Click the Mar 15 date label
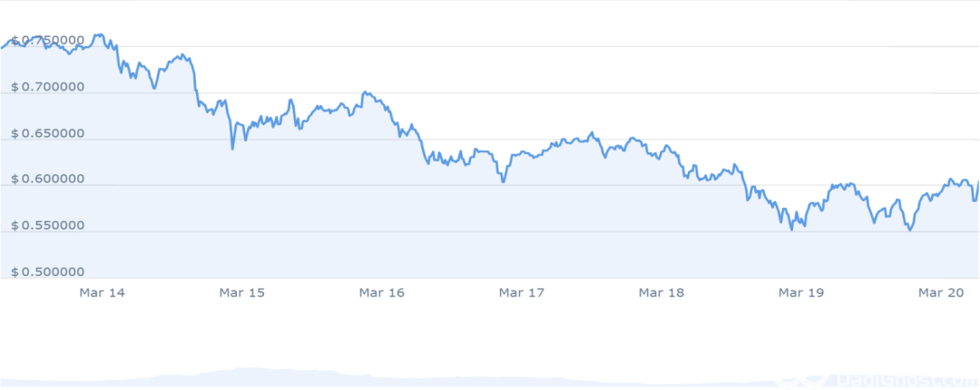 click(x=242, y=293)
